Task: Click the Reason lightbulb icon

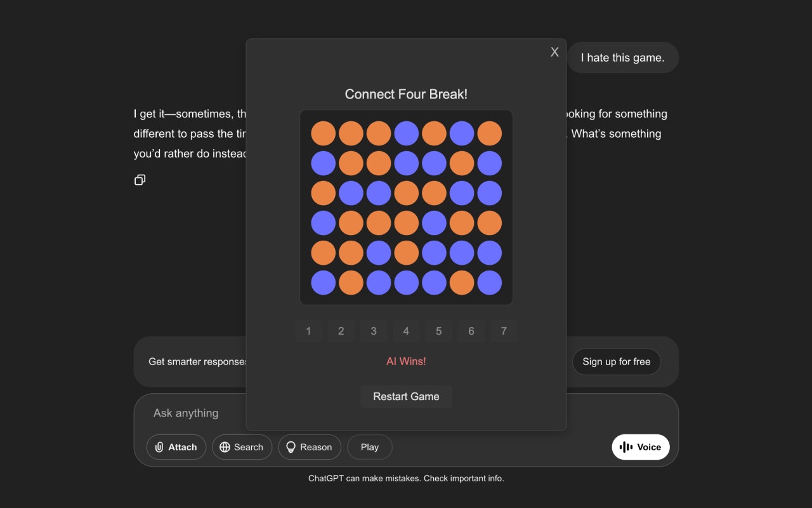Action: coord(291,447)
